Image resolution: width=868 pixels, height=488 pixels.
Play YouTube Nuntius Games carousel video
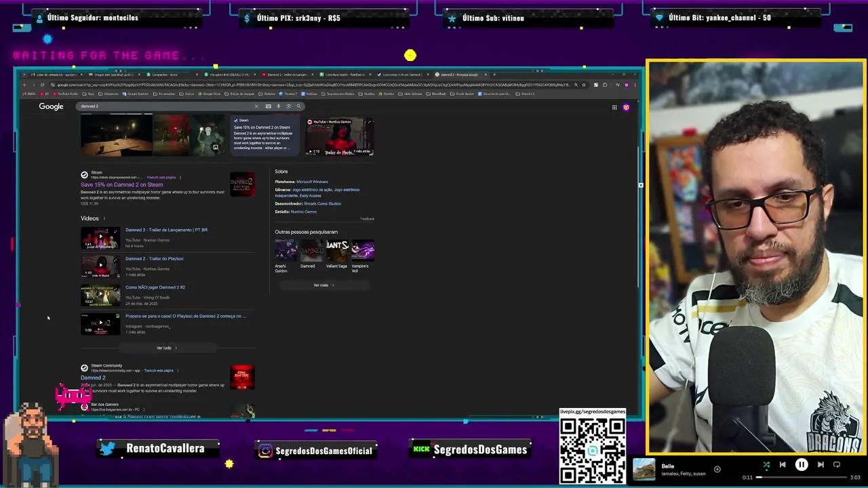(x=338, y=136)
